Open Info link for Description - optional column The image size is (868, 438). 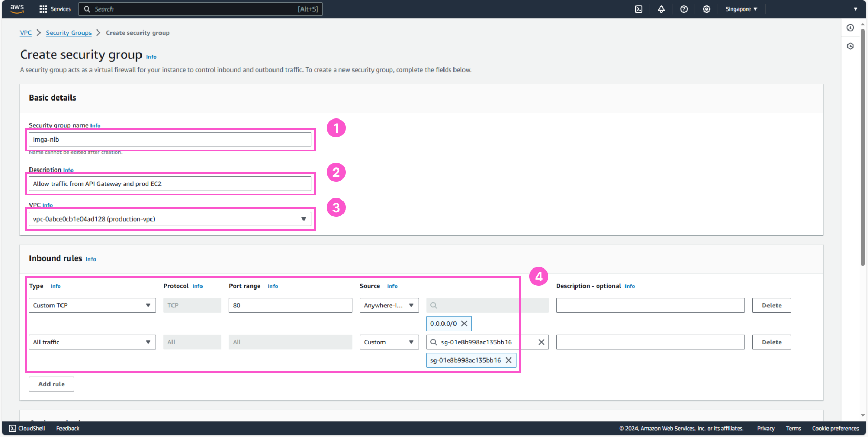point(630,286)
